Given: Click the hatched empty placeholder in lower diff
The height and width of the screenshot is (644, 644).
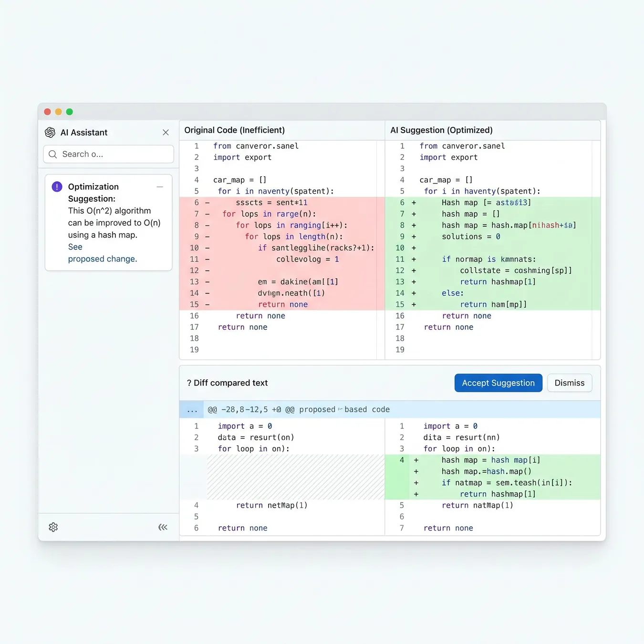Looking at the screenshot, I should click(296, 477).
